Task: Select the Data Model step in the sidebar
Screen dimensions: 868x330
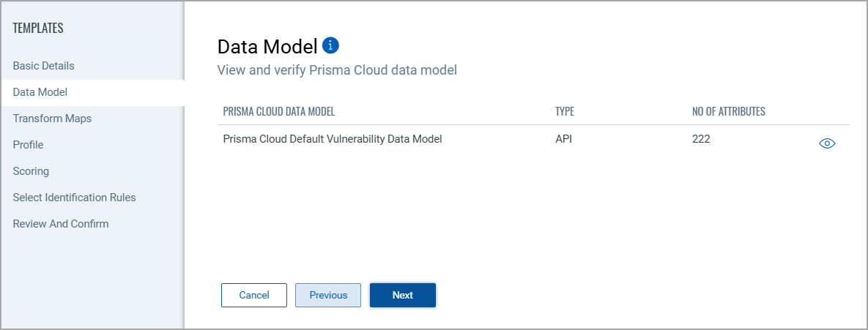Action: 40,92
